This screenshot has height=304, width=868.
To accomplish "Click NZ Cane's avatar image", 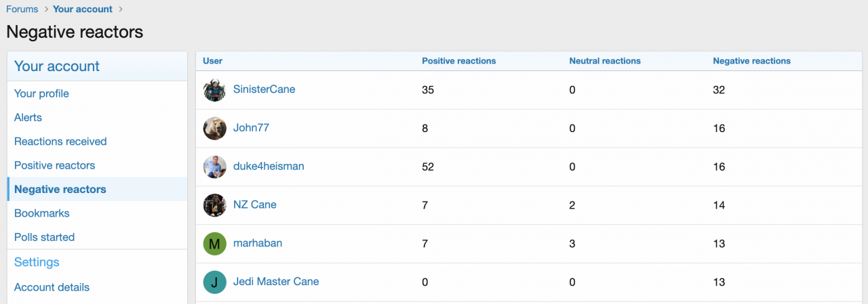I will (x=214, y=205).
